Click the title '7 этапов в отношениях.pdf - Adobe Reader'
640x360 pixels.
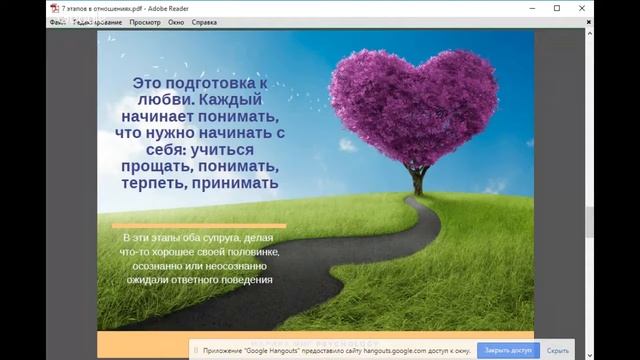[125, 8]
